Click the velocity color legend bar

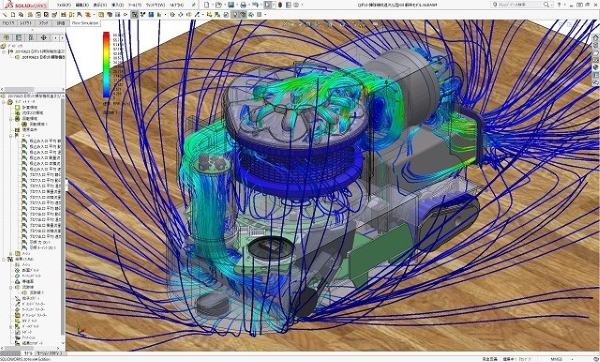tap(106, 65)
